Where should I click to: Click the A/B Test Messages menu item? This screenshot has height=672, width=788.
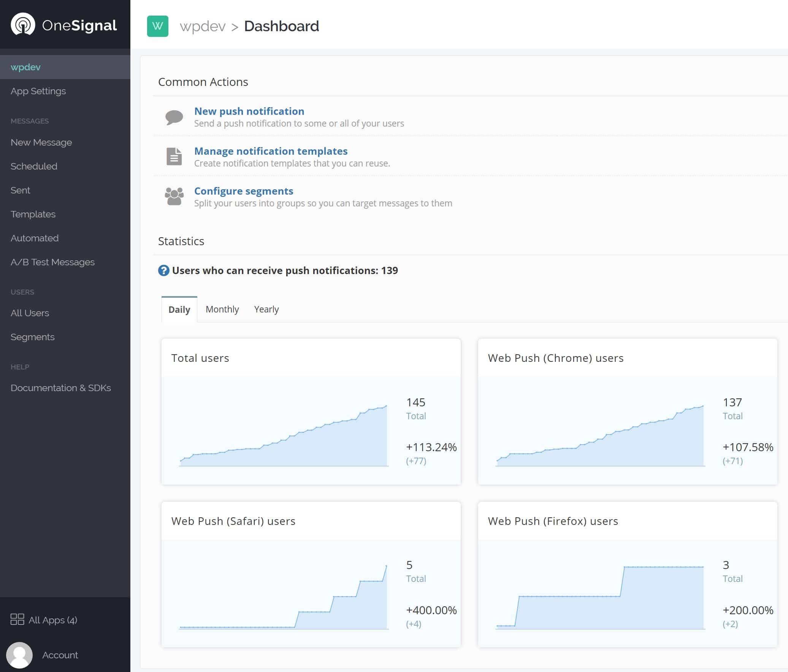[x=53, y=262]
